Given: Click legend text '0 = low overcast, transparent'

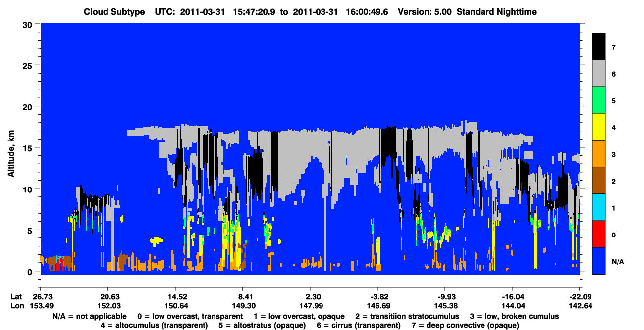Looking at the screenshot, I should tap(190, 316).
